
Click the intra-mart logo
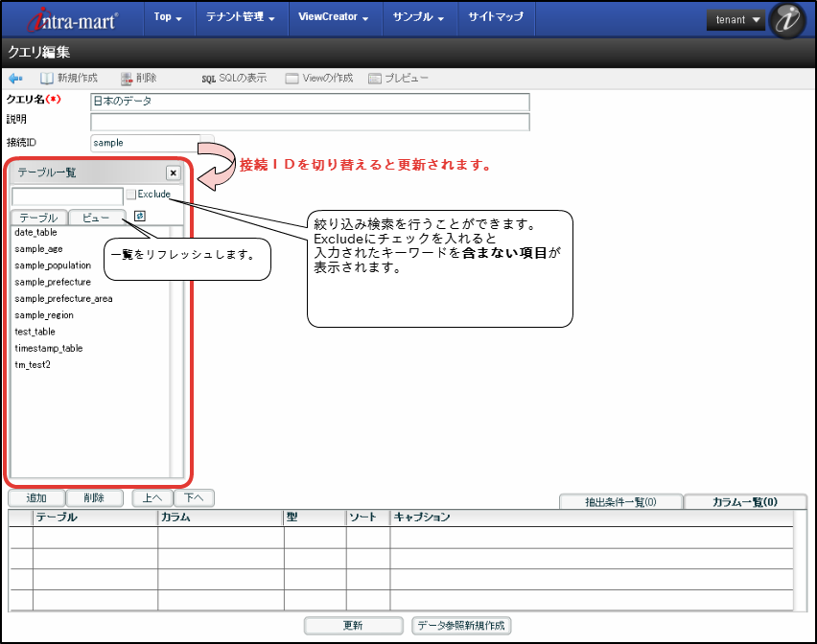pos(73,20)
